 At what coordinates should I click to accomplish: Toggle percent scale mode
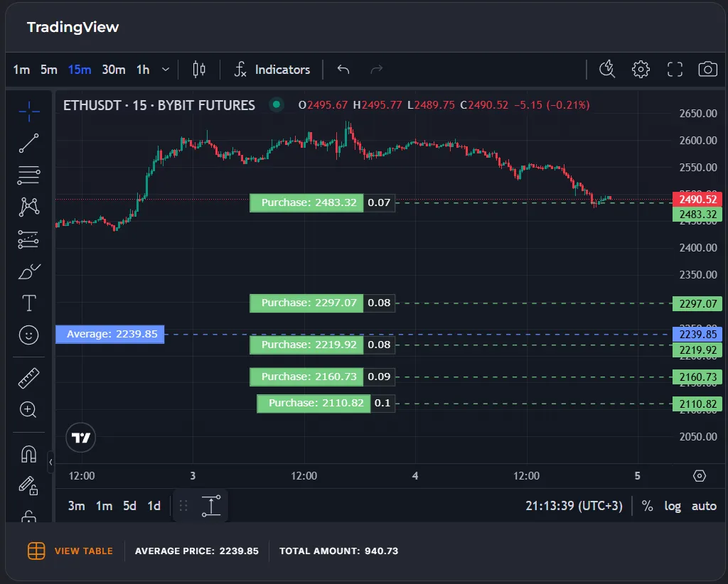(647, 506)
